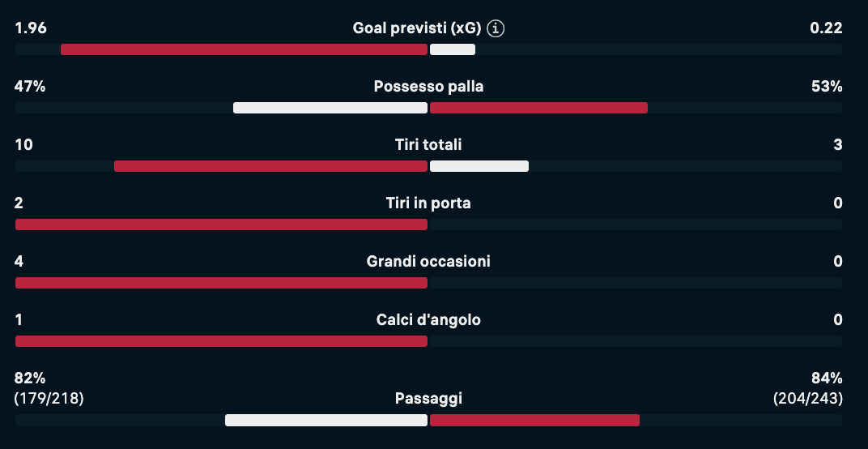This screenshot has width=868, height=449.
Task: Click the white home Passaggi bar
Action: (x=325, y=420)
